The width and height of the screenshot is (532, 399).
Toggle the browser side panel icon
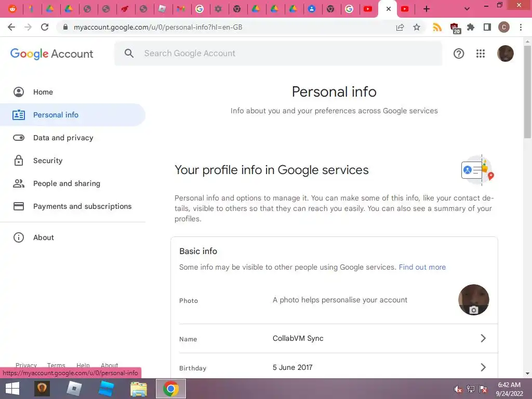pyautogui.click(x=487, y=27)
